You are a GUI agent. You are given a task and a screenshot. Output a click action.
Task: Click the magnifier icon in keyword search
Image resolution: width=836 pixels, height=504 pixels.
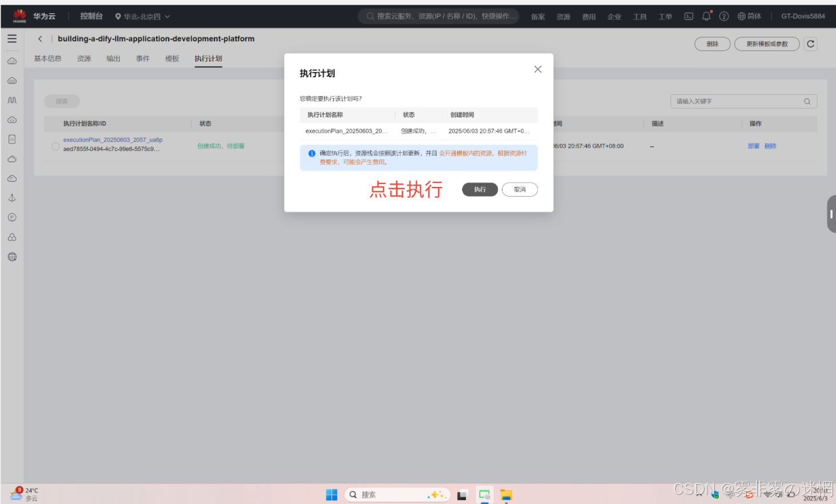pyautogui.click(x=807, y=102)
